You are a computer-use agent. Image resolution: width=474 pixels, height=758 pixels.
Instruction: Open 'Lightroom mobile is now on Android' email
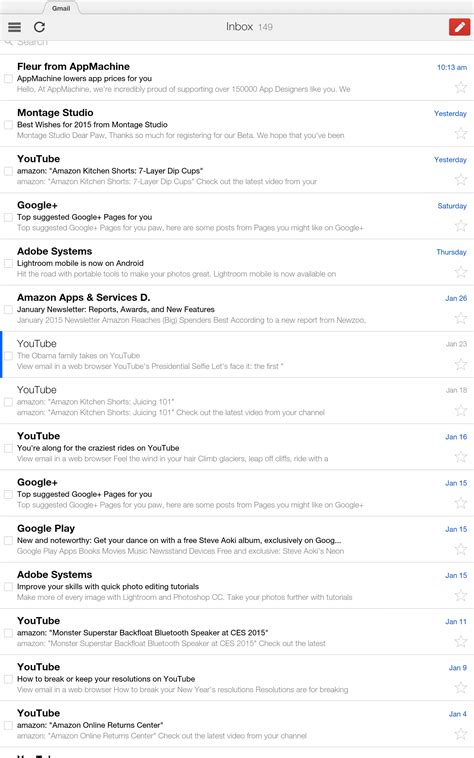(x=237, y=262)
